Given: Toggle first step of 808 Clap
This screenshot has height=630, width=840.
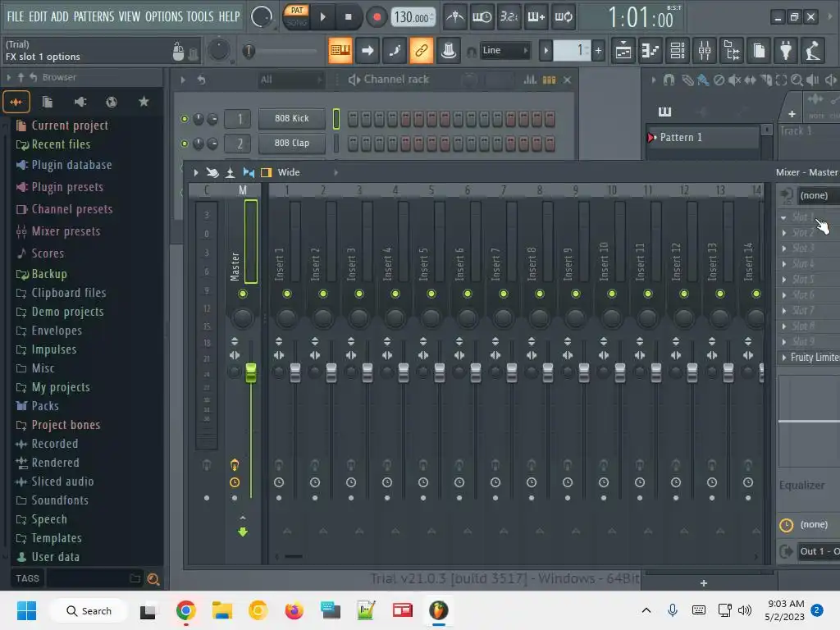Looking at the screenshot, I should tap(353, 144).
